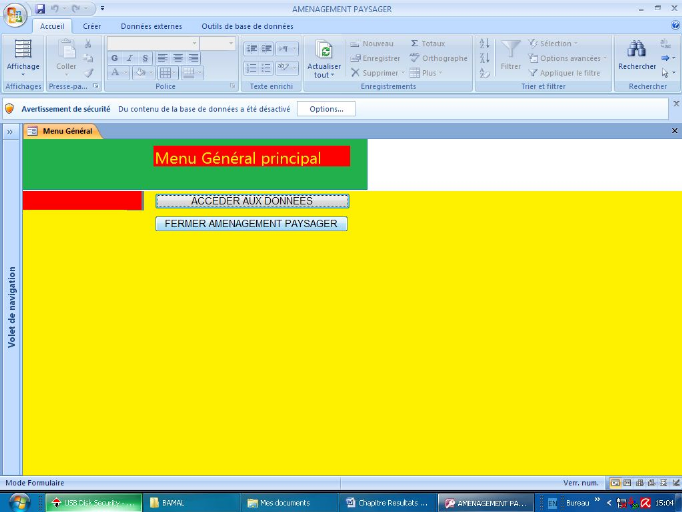Expand the navigation pane with chevron
This screenshot has width=682, height=512.
pos(9,131)
